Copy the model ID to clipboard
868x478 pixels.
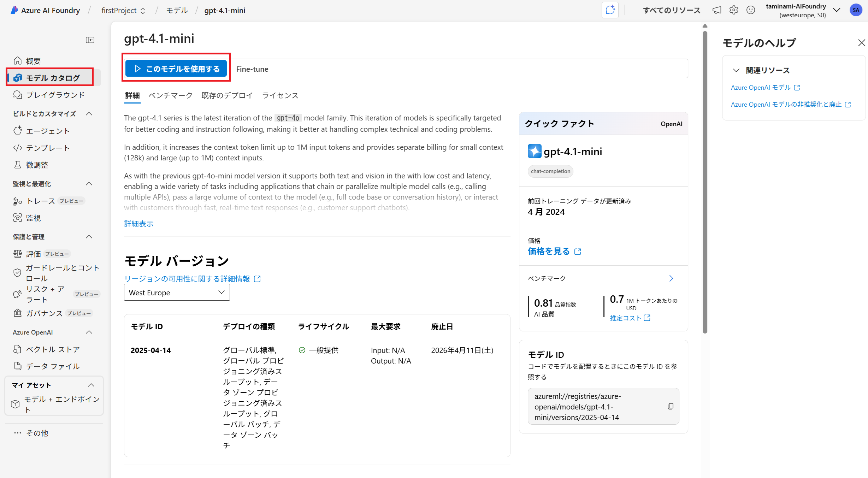(x=671, y=406)
